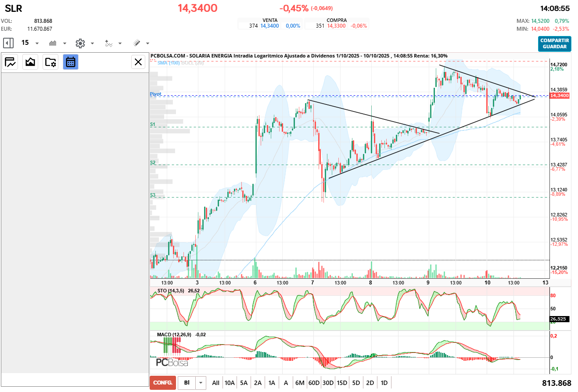Toggle the highlighted calendar panel button
This screenshot has height=392, width=578.
pyautogui.click(x=71, y=62)
